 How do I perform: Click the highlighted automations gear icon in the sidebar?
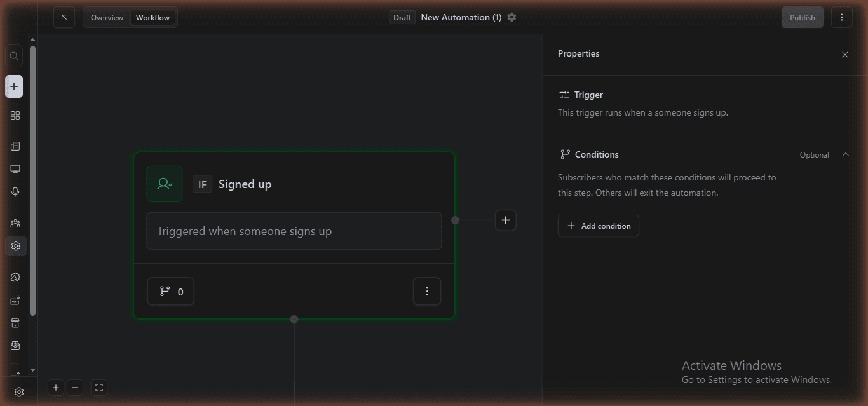[x=16, y=246]
